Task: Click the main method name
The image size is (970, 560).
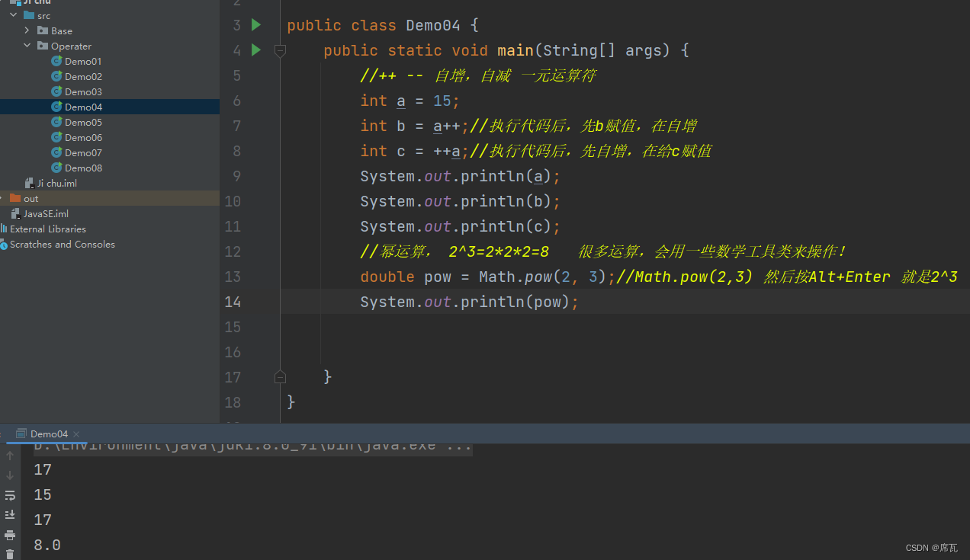Action: [516, 50]
